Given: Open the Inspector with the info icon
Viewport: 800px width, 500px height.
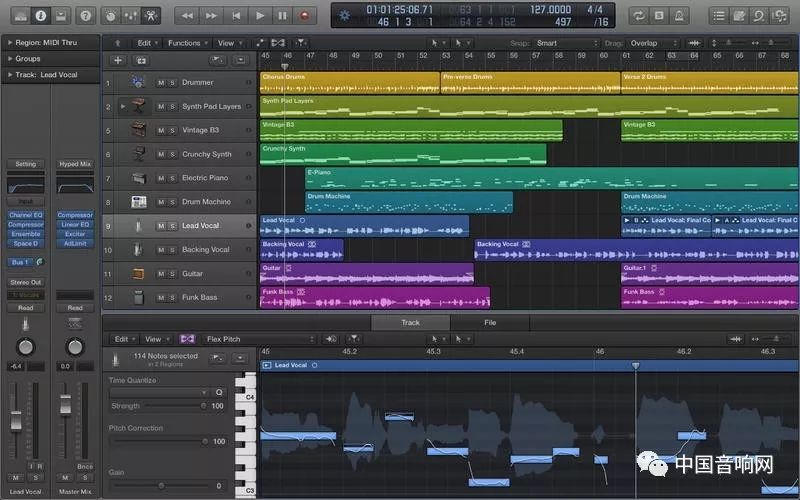Looking at the screenshot, I should 41,15.
